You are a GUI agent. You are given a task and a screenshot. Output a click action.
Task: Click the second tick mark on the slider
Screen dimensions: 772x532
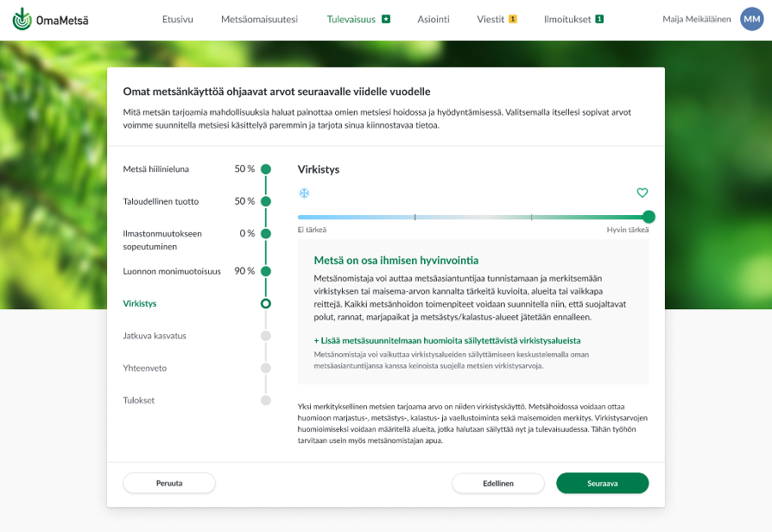(532, 217)
